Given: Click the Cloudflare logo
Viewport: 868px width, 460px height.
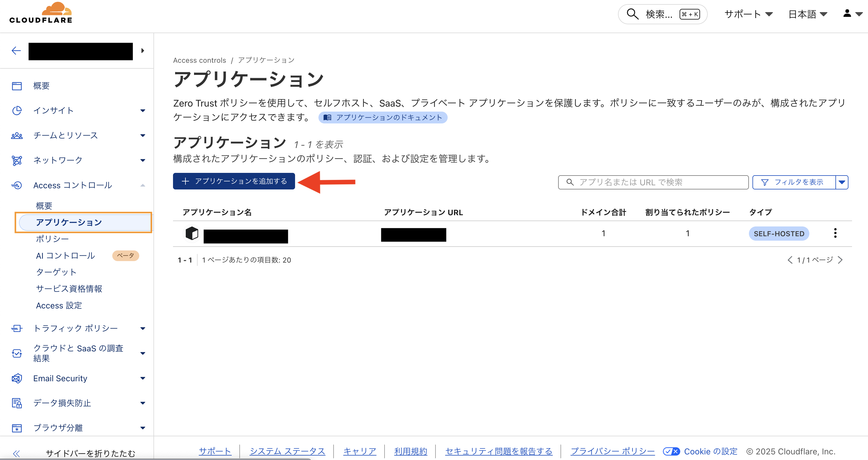Looking at the screenshot, I should click(41, 14).
